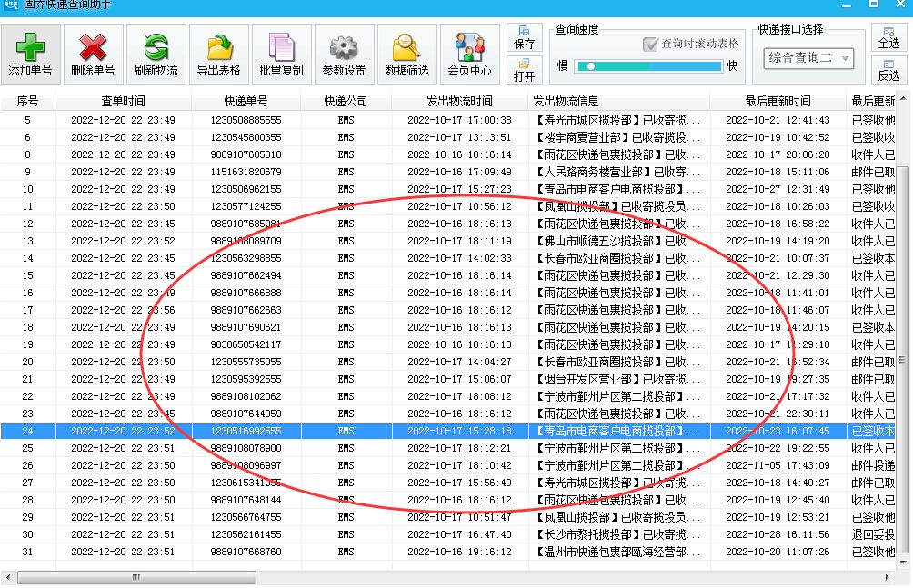Click update time 2022-11-05 17:43:09
The image size is (913, 588).
pyautogui.click(x=778, y=465)
